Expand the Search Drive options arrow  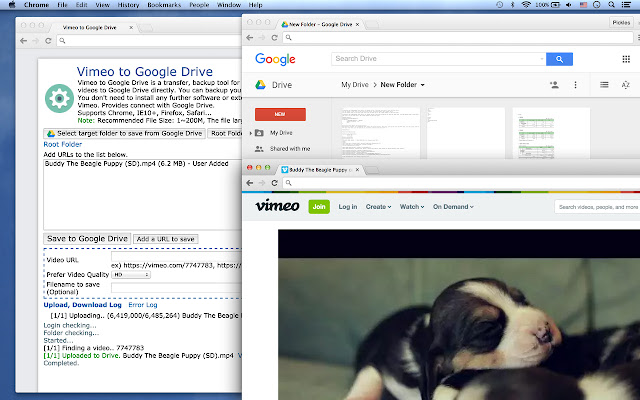[542, 59]
